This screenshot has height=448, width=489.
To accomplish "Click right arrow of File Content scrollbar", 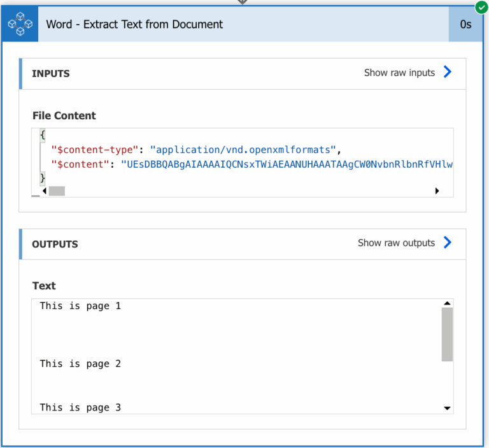I will click(437, 191).
